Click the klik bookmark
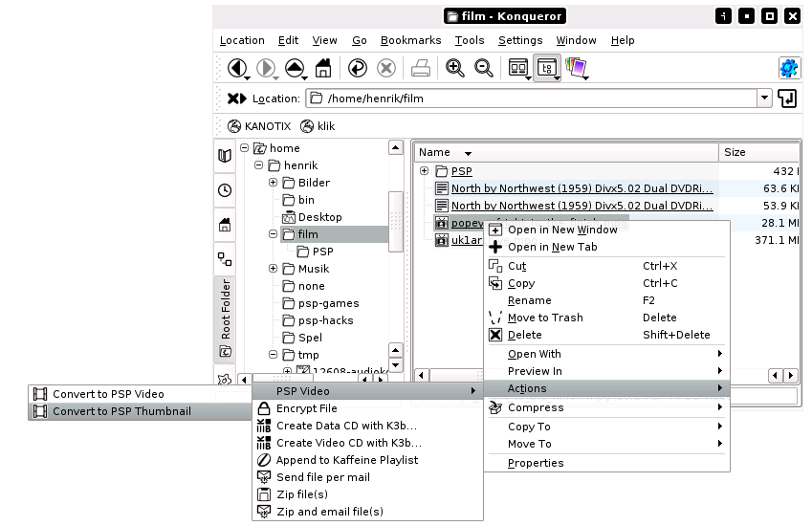Viewport: 812px width, 526px height. pos(318,126)
